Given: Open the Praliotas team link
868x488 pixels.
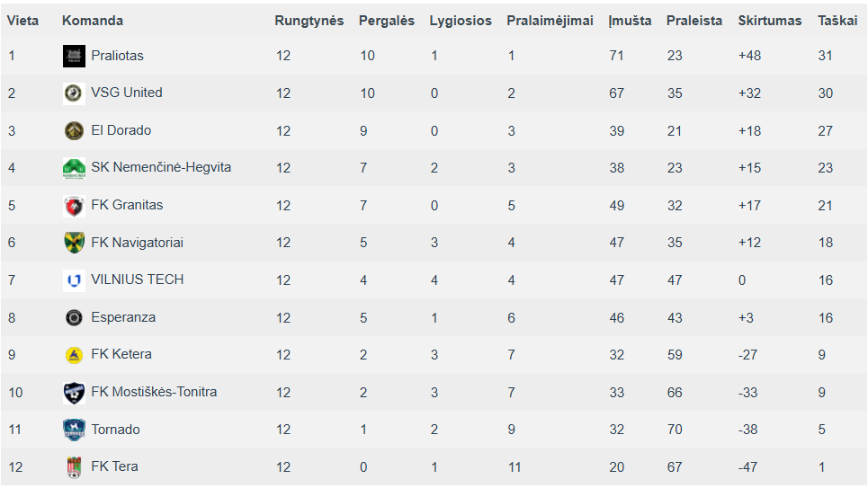Looking at the screenshot, I should click(x=117, y=56).
